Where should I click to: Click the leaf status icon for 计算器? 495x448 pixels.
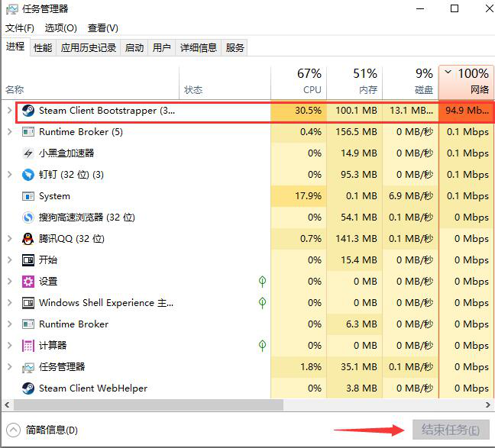[262, 346]
